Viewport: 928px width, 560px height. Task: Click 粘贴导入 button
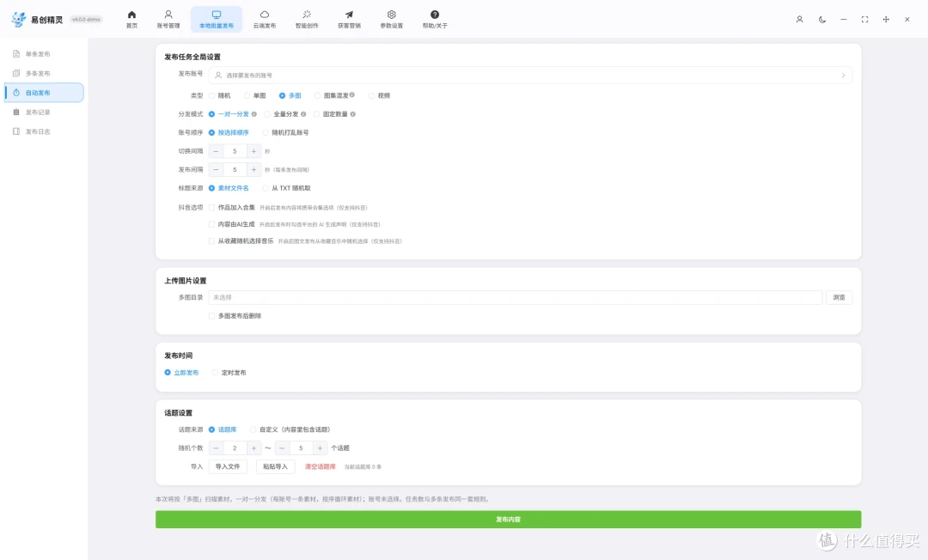tap(275, 466)
